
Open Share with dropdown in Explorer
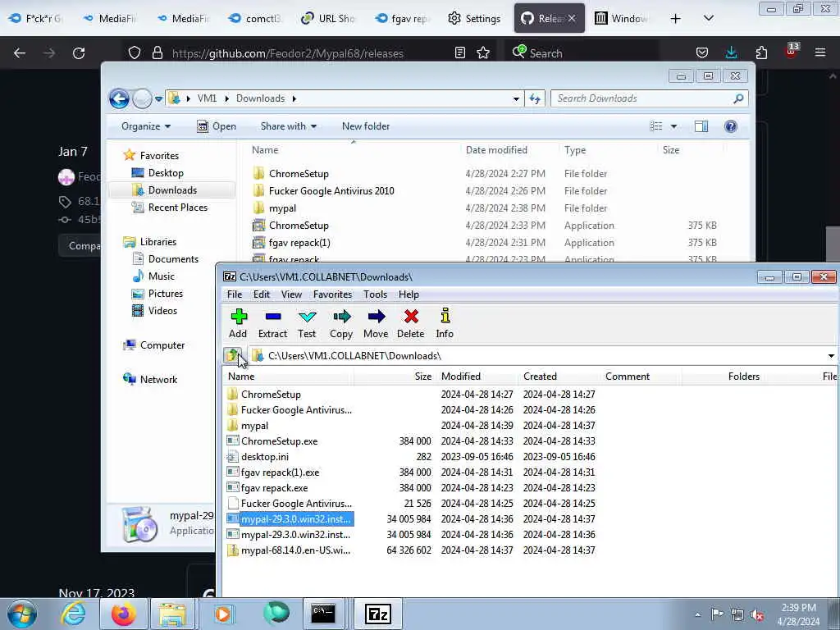(x=288, y=126)
